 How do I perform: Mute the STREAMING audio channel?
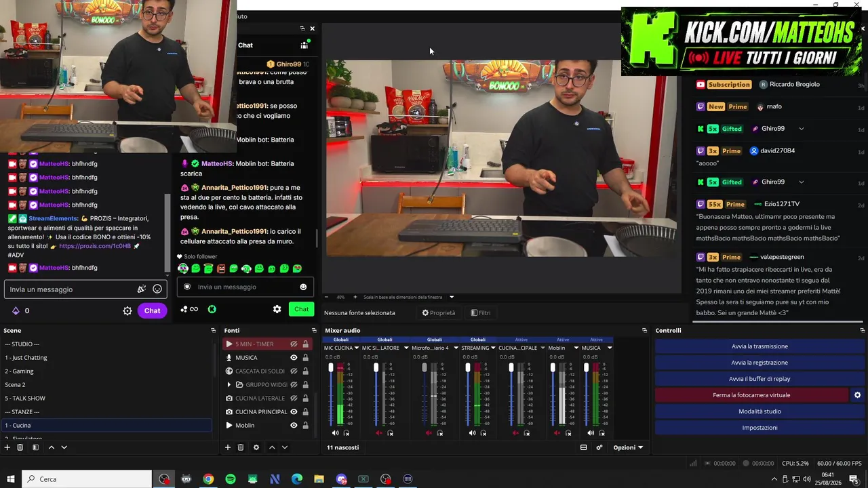pos(472,433)
